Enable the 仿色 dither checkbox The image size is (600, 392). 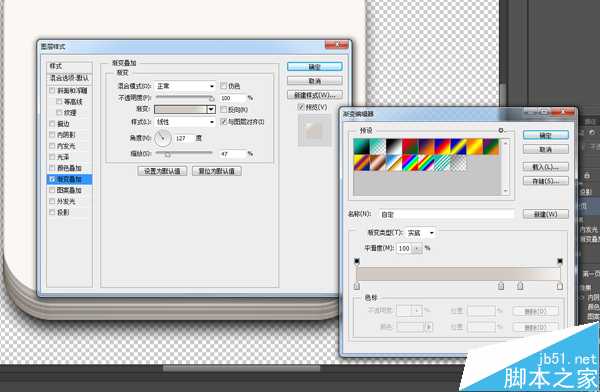point(224,86)
